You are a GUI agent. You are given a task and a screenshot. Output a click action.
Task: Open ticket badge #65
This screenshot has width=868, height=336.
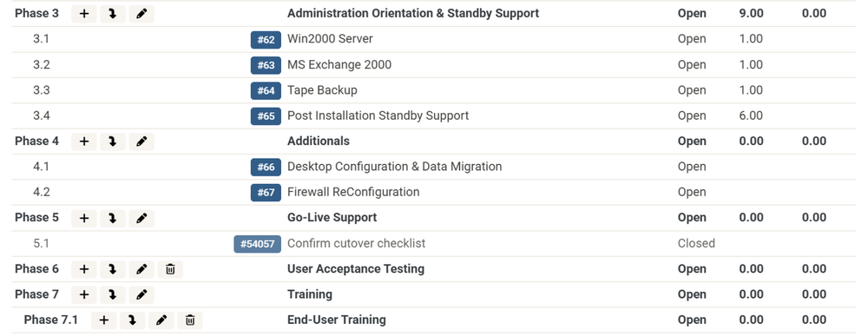266,115
